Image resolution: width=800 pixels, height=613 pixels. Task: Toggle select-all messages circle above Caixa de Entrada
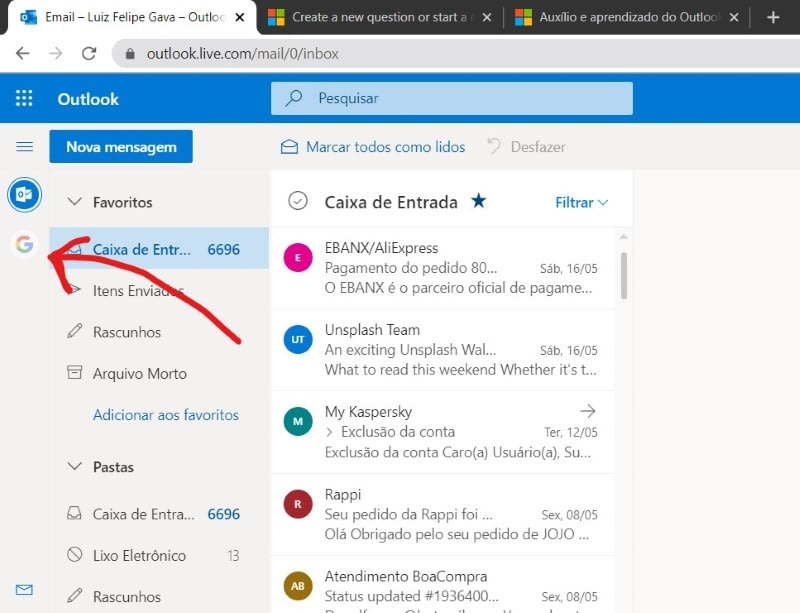297,200
